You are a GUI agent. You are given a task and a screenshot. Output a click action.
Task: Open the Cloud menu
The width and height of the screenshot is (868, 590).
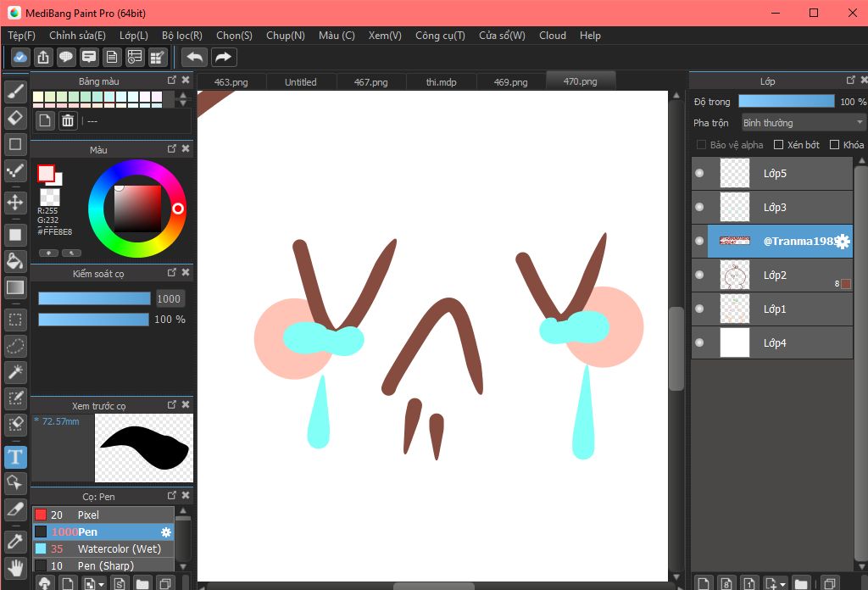pos(553,36)
